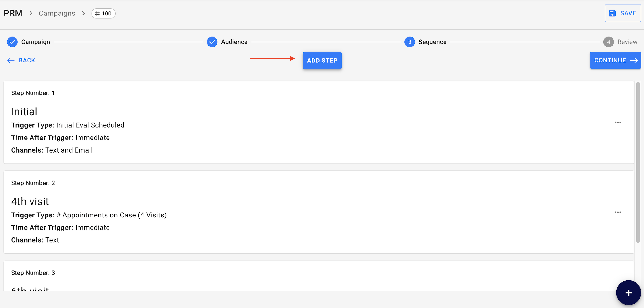Open three-dot menu for 4th visit step
Viewport: 644px width, 308px height.
click(618, 212)
